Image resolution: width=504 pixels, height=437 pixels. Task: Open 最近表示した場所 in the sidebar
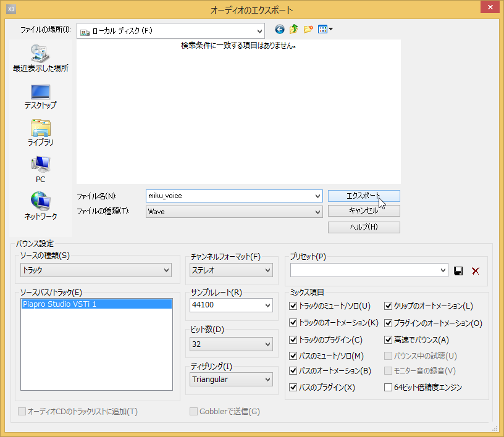coord(41,58)
